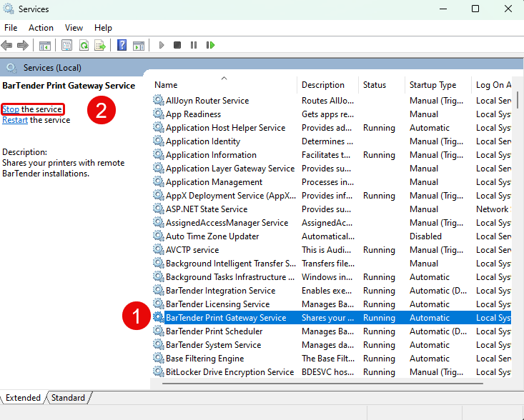Image resolution: width=524 pixels, height=420 pixels.
Task: Click gear icon beside BitLocker Drive Encryption Service
Action: tap(159, 371)
